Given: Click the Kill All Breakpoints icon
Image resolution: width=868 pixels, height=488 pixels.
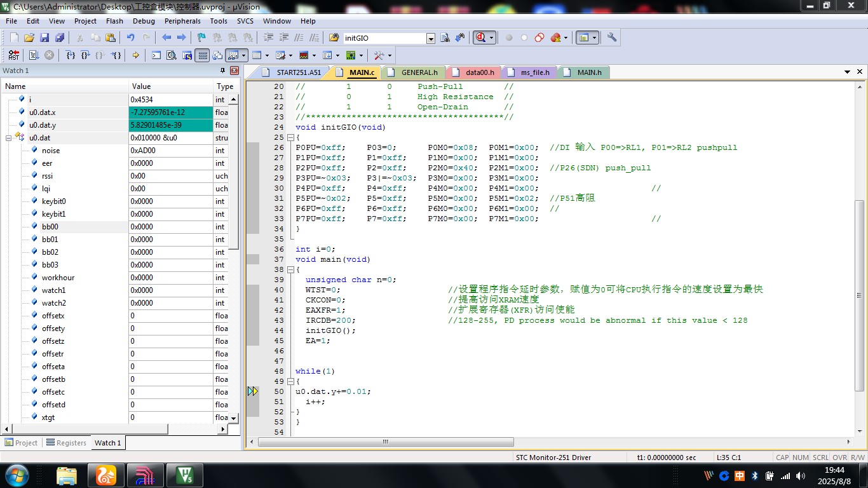Looking at the screenshot, I should click(x=556, y=37).
